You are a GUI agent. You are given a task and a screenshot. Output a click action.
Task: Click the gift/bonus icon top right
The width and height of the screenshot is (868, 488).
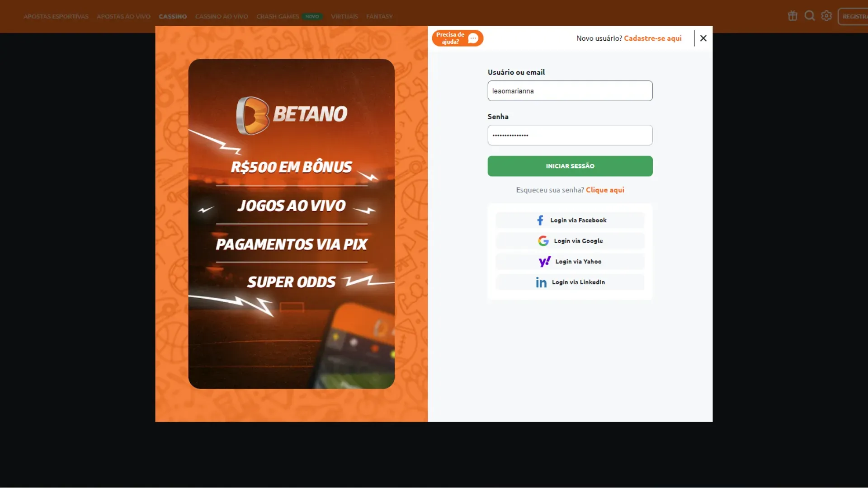[793, 15]
